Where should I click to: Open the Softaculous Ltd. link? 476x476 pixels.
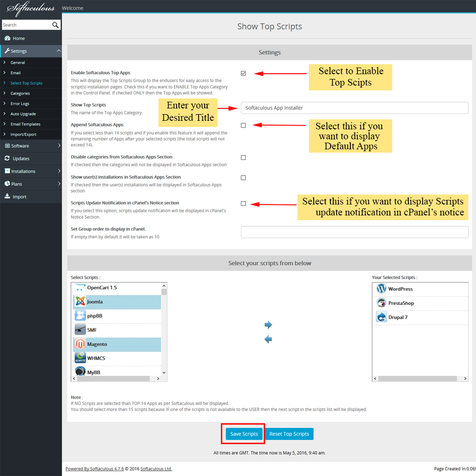pos(156,469)
